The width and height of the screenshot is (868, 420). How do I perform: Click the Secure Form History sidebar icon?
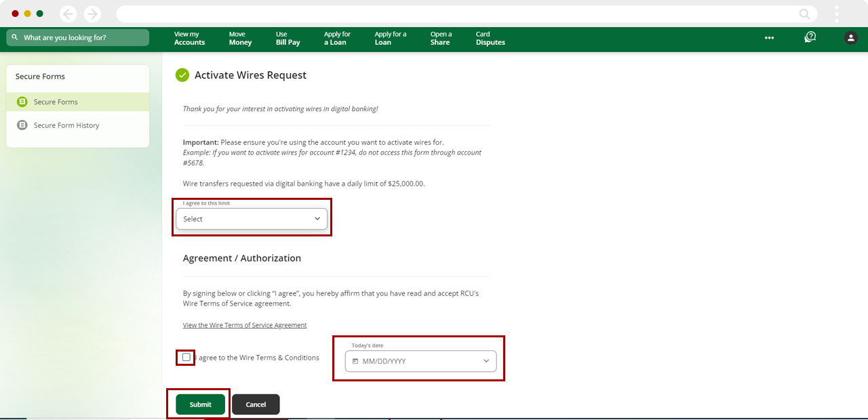pos(22,125)
